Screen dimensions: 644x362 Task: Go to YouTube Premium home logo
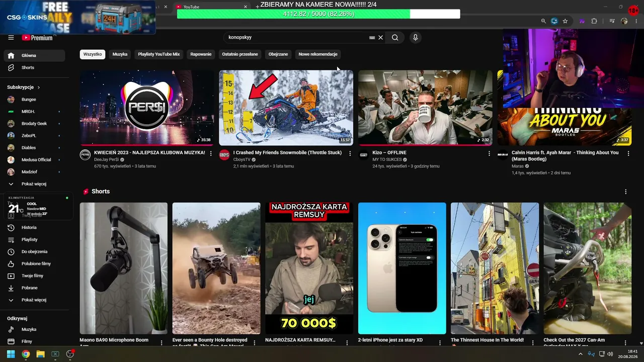pos(37,38)
